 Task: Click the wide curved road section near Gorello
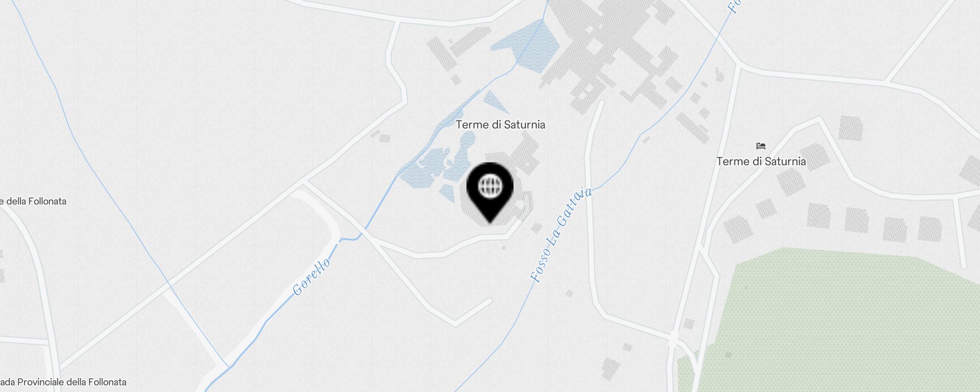[x=318, y=211]
